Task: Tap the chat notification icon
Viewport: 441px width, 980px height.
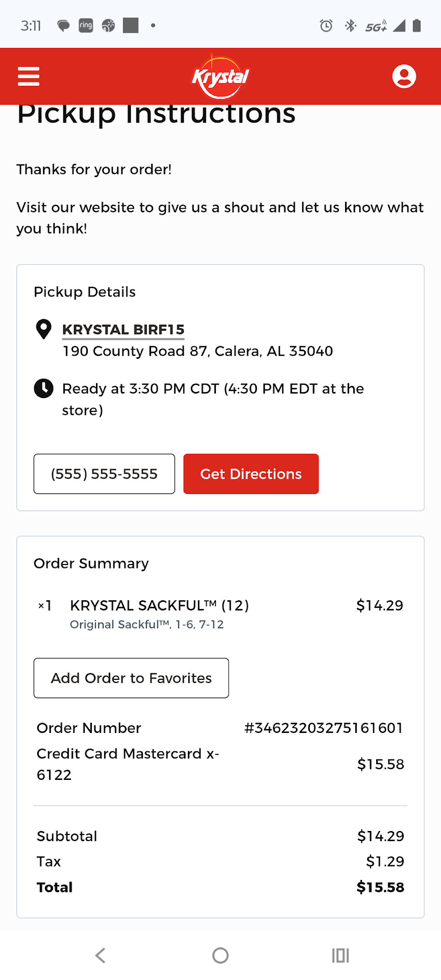Action: click(63, 26)
